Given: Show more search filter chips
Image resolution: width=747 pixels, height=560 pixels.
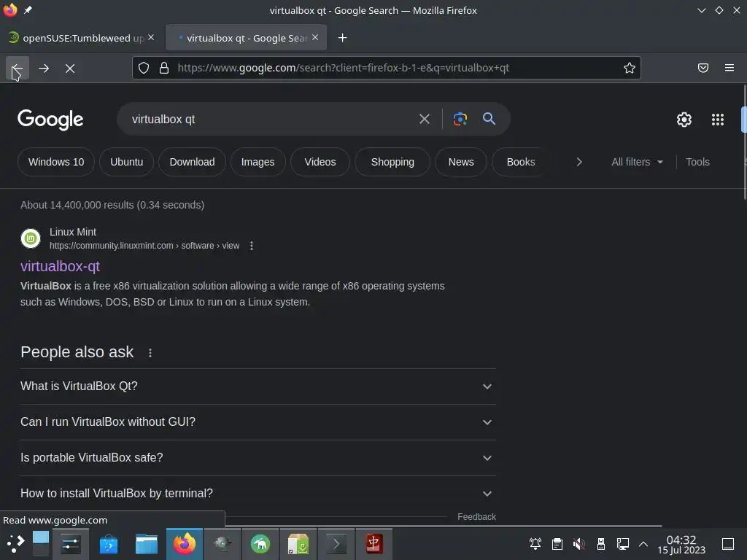Looking at the screenshot, I should (x=578, y=162).
